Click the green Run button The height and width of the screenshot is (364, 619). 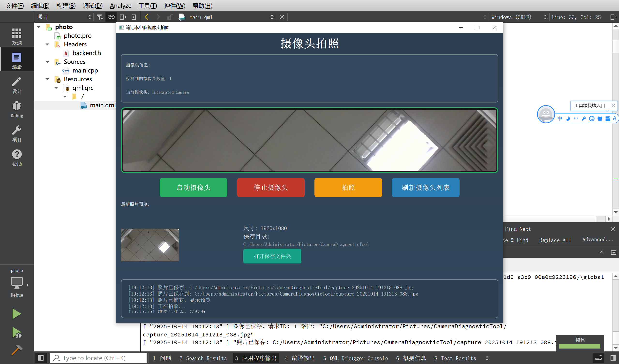[16, 314]
